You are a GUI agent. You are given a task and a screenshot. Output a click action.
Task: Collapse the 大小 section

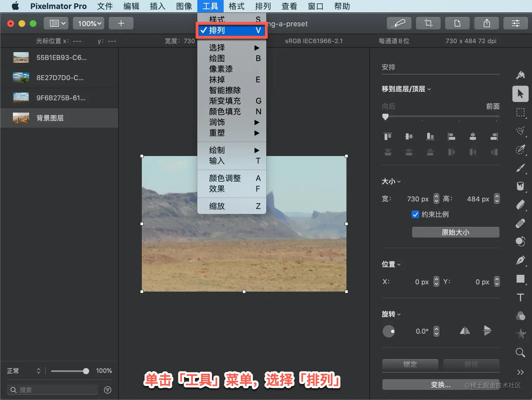391,181
